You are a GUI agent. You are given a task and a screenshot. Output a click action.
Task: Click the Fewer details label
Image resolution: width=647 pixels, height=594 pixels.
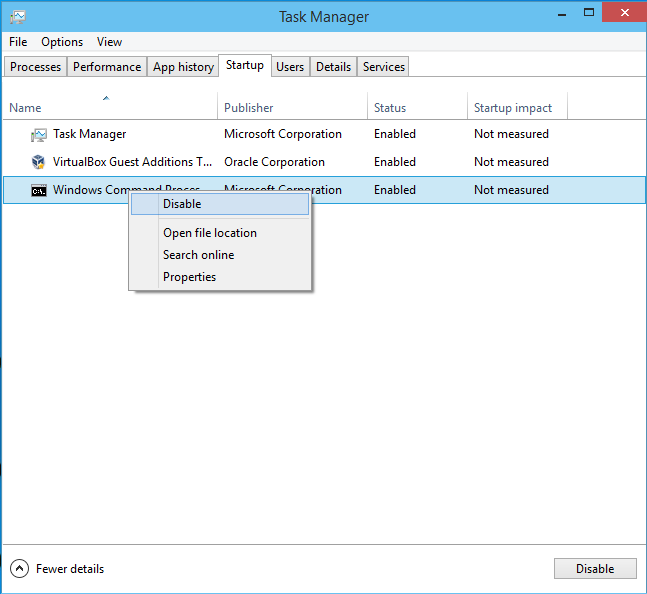coord(70,569)
